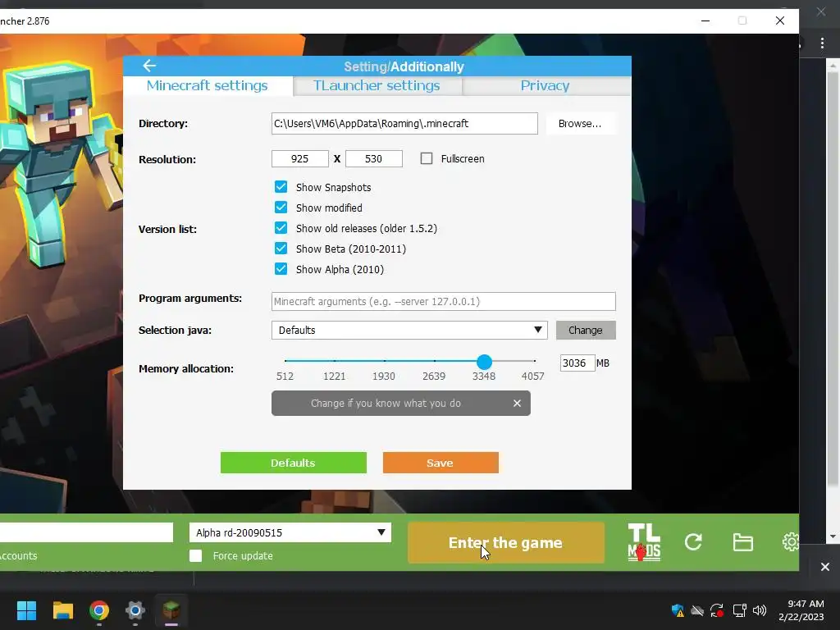Click the taskbar clock 9:47 AM
The width and height of the screenshot is (840, 630).
[806, 604]
